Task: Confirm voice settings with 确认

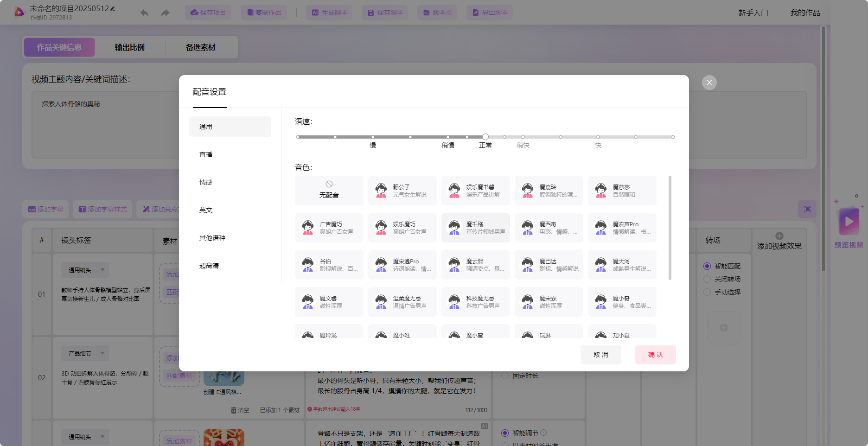Action: tap(655, 355)
